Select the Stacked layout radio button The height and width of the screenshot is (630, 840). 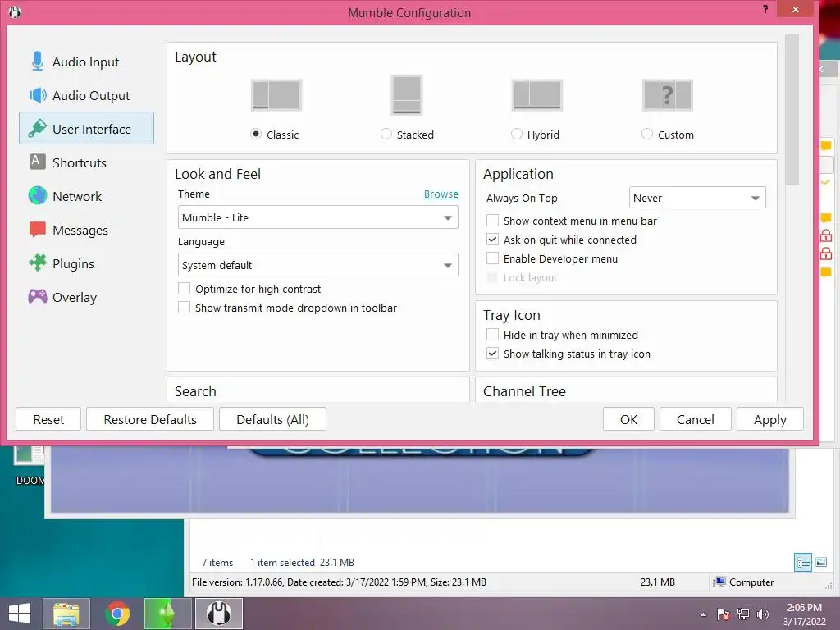tap(386, 134)
